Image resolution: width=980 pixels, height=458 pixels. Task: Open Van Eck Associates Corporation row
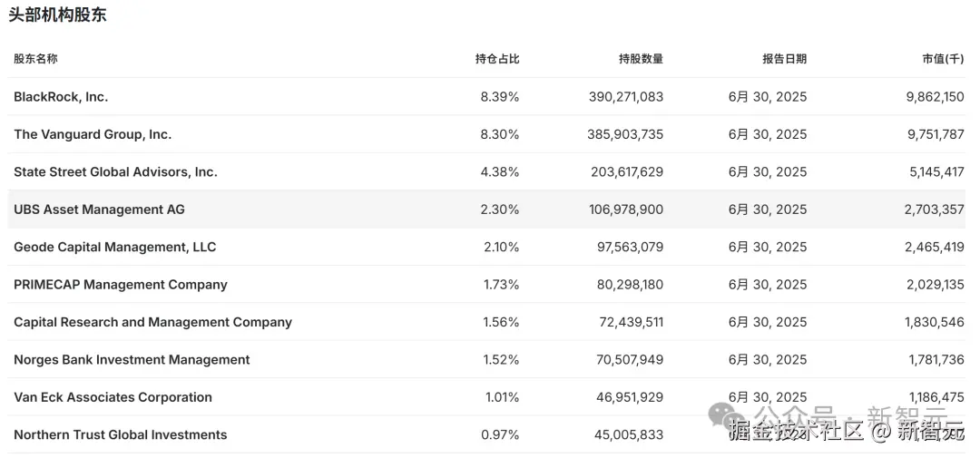click(x=113, y=397)
